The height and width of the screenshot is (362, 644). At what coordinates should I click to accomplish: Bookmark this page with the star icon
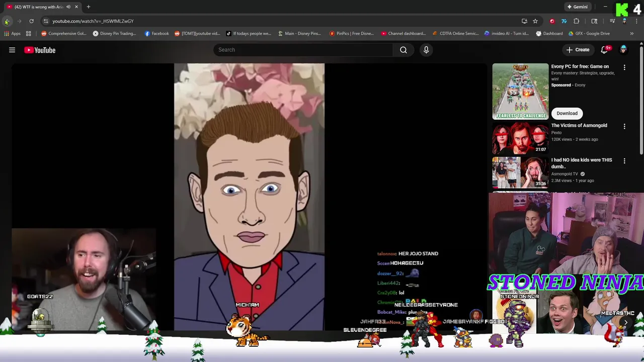click(x=535, y=21)
